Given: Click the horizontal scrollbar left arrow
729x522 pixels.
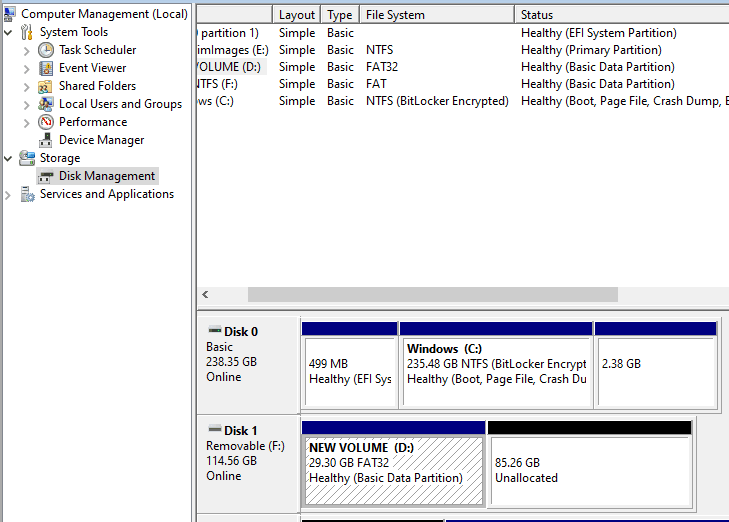Looking at the screenshot, I should (x=205, y=295).
